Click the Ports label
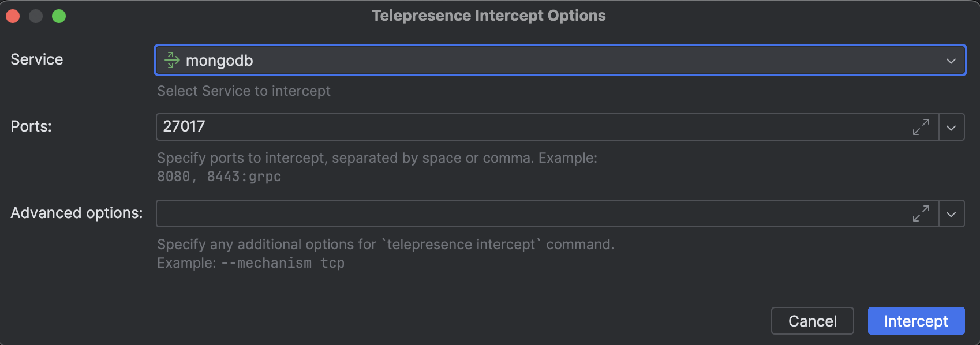 (x=31, y=126)
